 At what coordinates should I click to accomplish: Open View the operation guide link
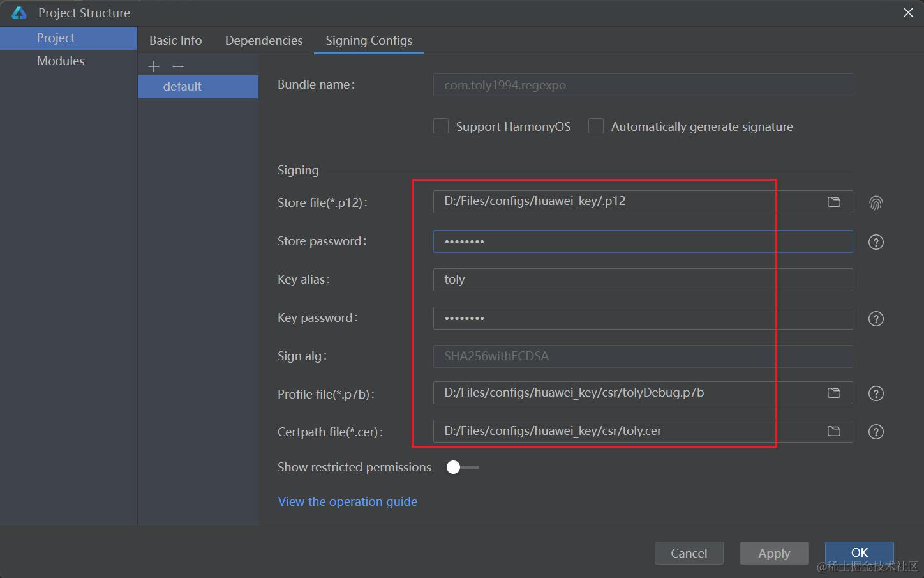[347, 501]
